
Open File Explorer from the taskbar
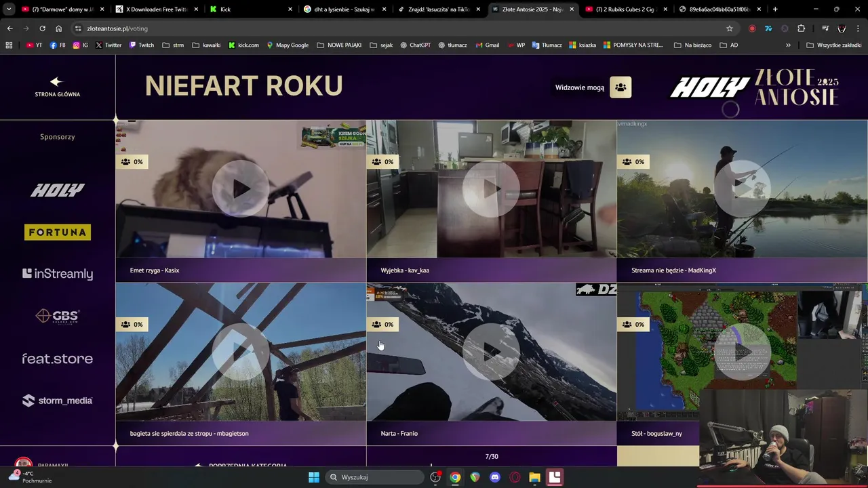click(534, 477)
